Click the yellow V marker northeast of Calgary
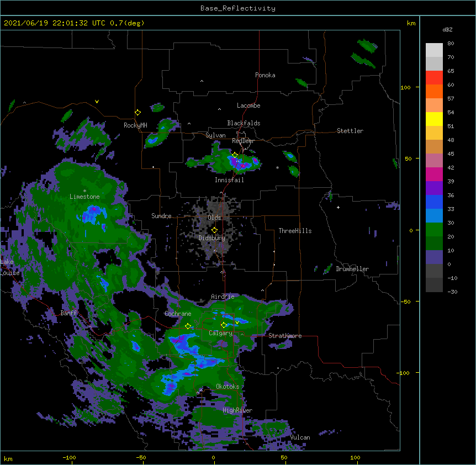The image size is (476, 465). pos(237,323)
